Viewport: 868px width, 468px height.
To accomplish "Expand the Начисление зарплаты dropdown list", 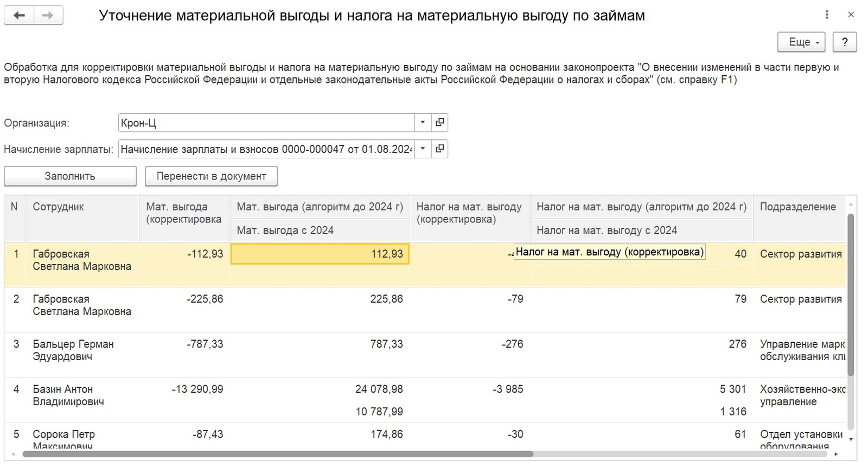I will pos(423,149).
